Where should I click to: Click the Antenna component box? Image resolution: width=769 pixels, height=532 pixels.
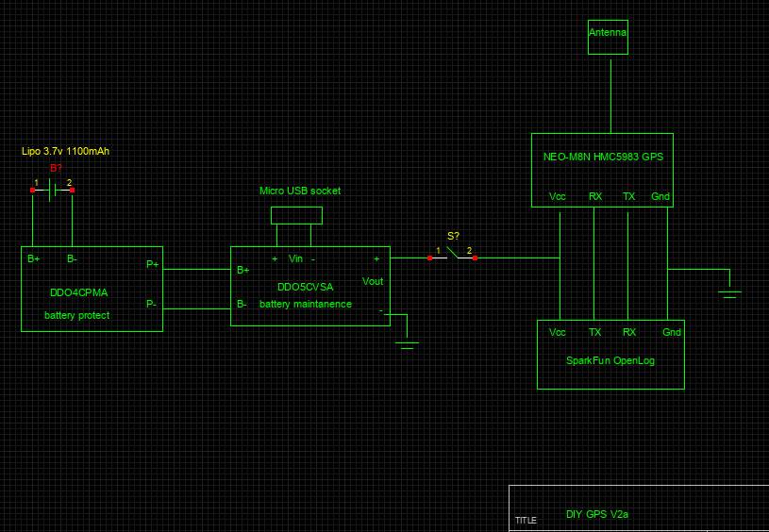coord(607,38)
